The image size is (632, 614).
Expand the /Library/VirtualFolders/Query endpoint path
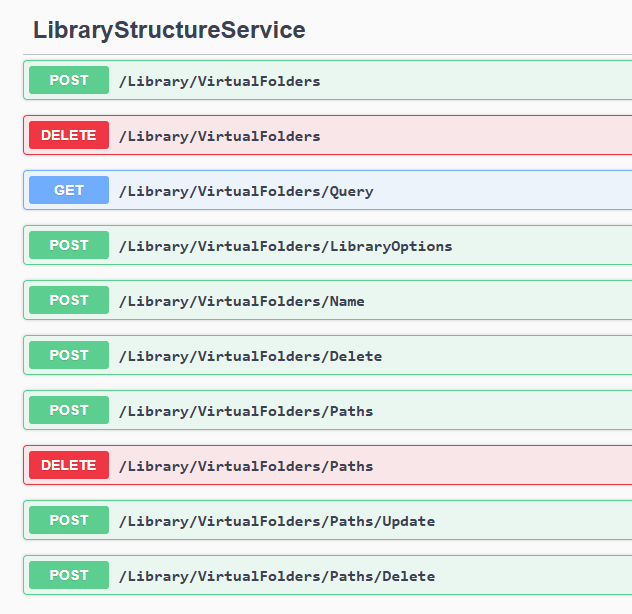coord(246,191)
